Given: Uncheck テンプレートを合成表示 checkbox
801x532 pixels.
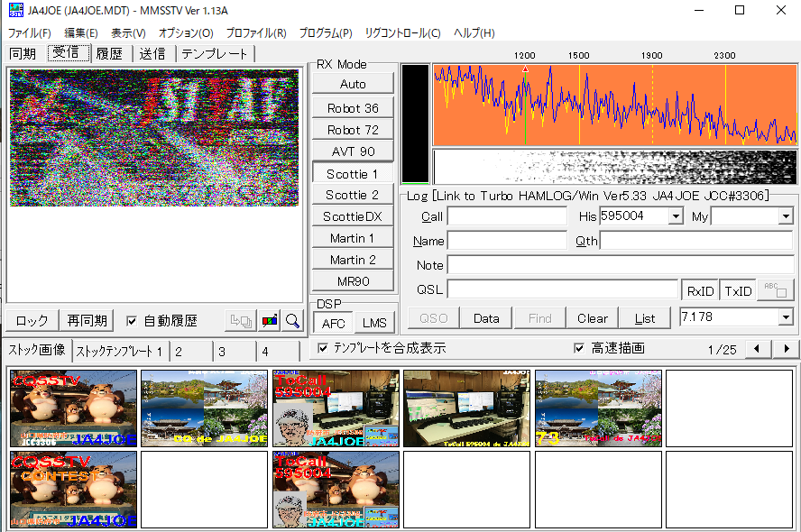Looking at the screenshot, I should (323, 348).
